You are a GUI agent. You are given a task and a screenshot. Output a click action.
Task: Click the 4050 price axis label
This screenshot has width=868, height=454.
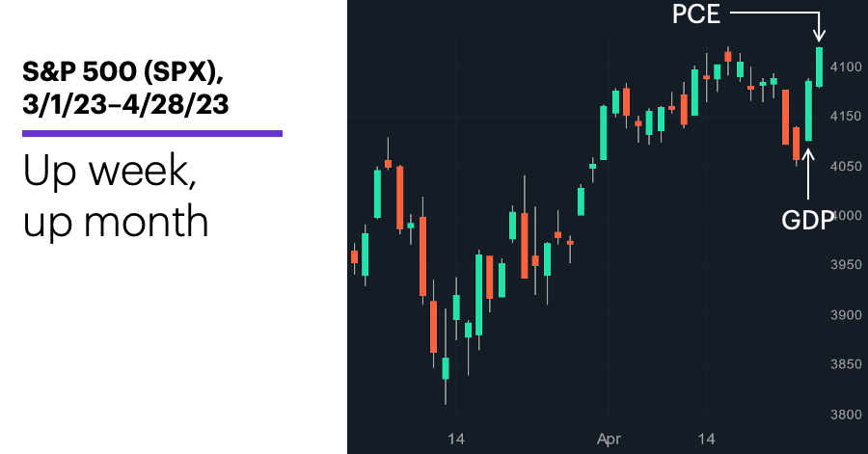coord(847,166)
